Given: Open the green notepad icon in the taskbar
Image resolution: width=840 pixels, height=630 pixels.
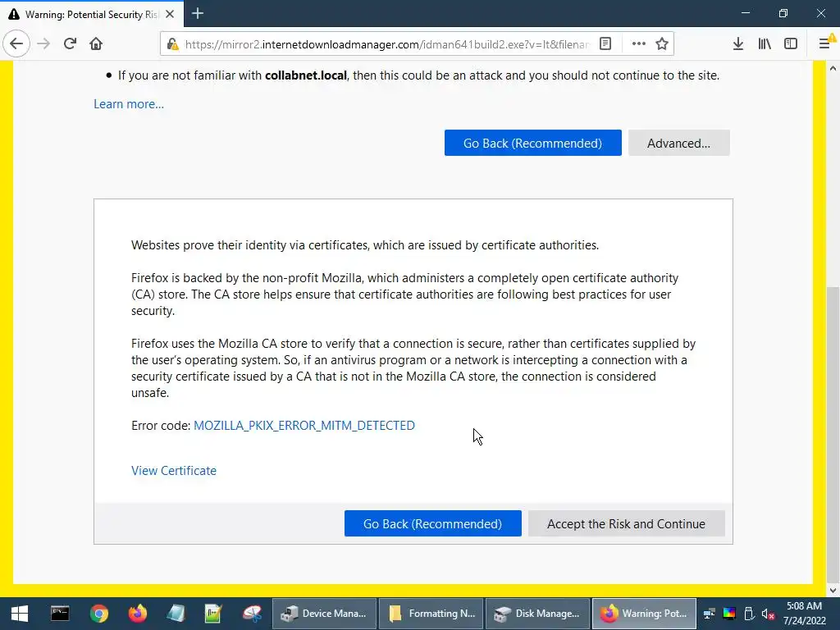Looking at the screenshot, I should click(x=213, y=614).
